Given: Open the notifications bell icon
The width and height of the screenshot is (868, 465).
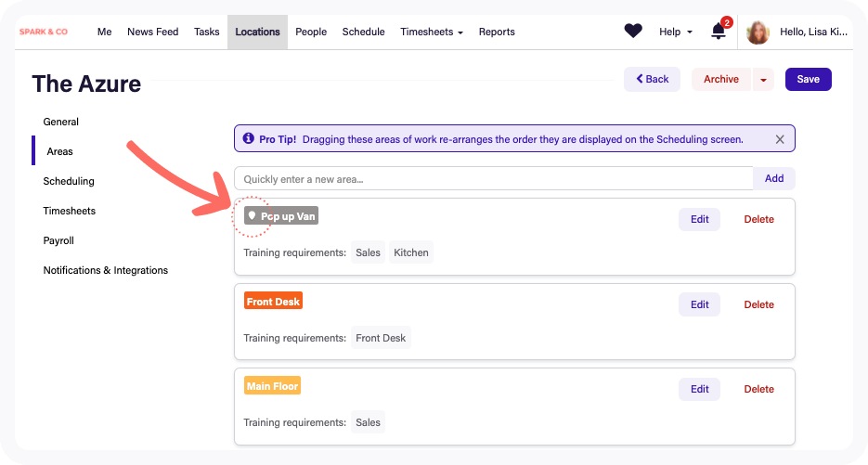Looking at the screenshot, I should click(719, 31).
